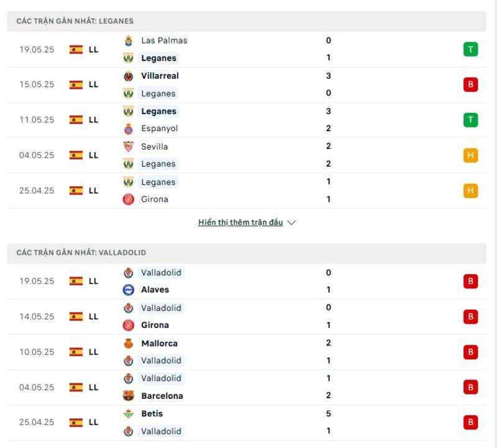This screenshot has width=497, height=448.
Task: Select the "Các trận gần nhất: Leganes" header
Action: 75,21
